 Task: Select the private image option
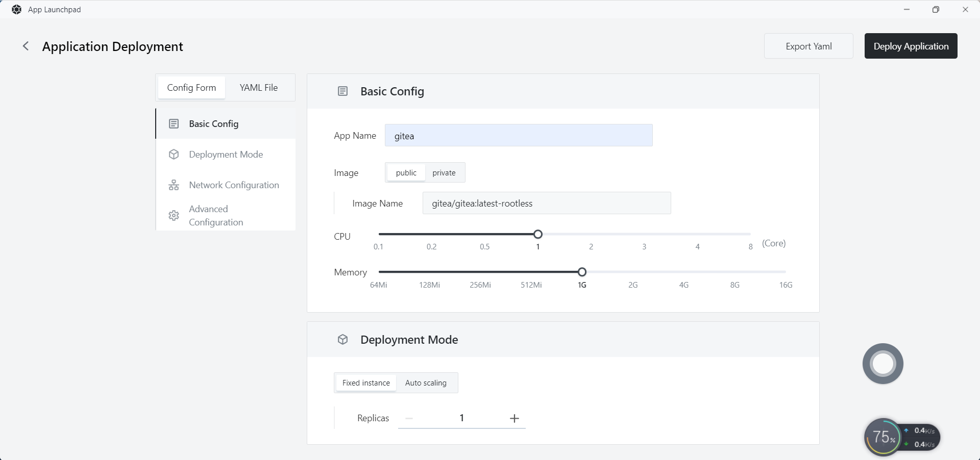[x=444, y=173]
